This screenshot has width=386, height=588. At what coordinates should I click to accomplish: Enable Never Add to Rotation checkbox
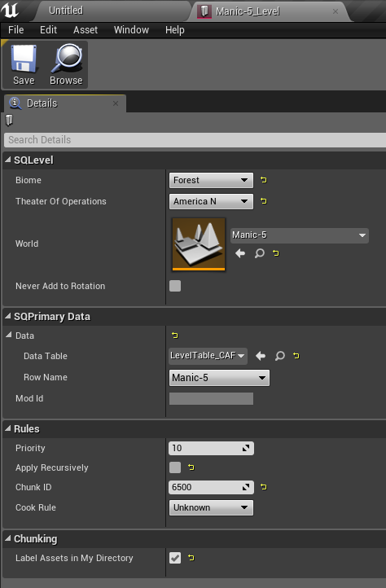click(175, 286)
